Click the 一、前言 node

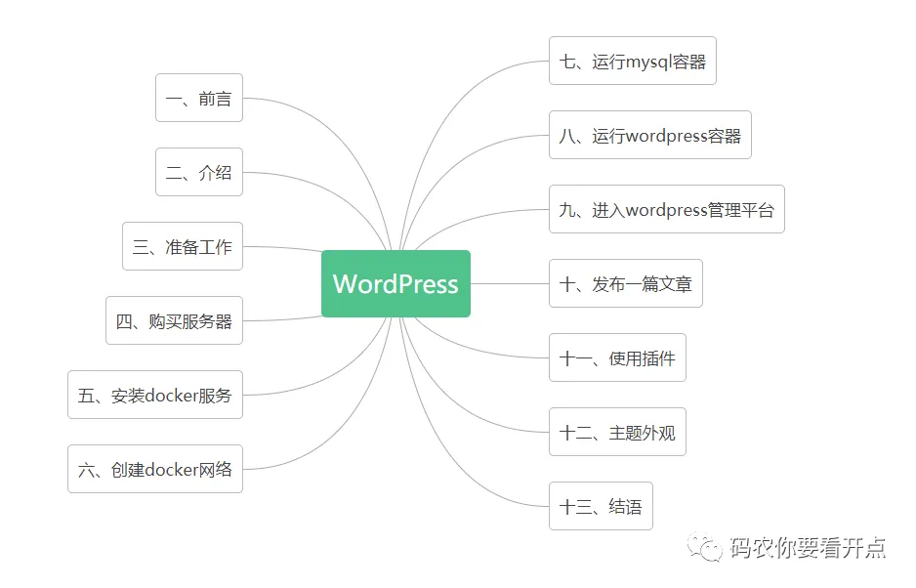point(198,98)
